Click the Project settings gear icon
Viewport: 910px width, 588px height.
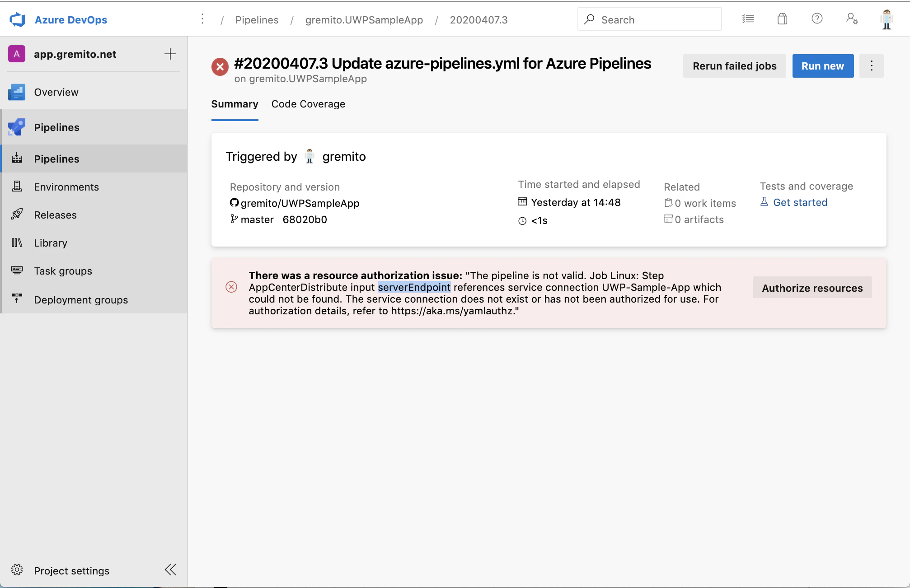17,570
